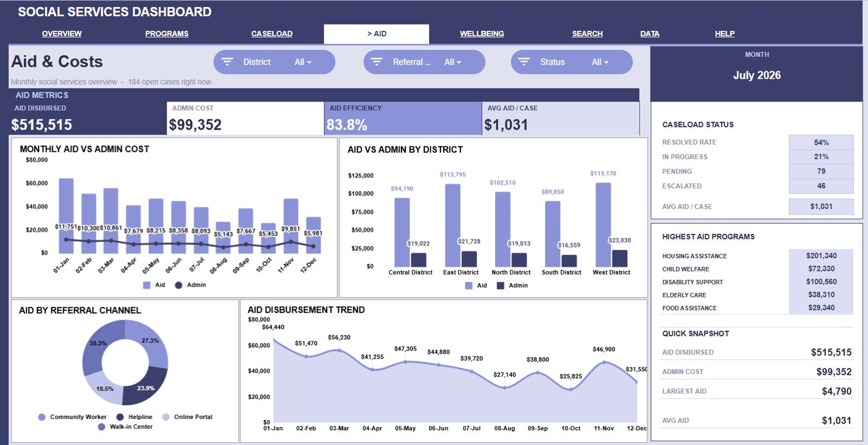Open the District All dropdown
This screenshot has height=445, width=868.
pos(303,62)
